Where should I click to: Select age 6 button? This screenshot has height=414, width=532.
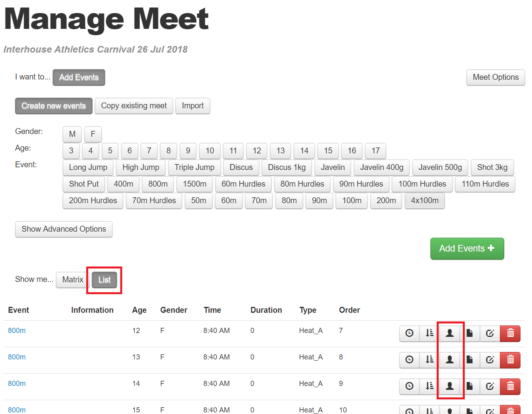[129, 151]
